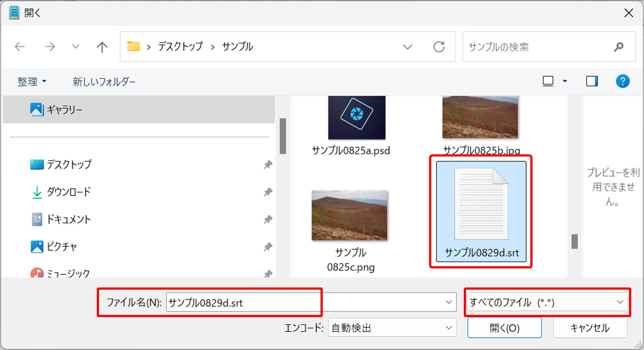Click the Forward navigation arrow

[50, 46]
